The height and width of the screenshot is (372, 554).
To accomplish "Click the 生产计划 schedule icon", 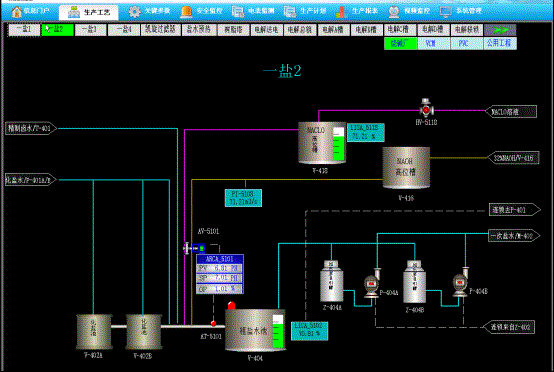I will click(x=290, y=12).
